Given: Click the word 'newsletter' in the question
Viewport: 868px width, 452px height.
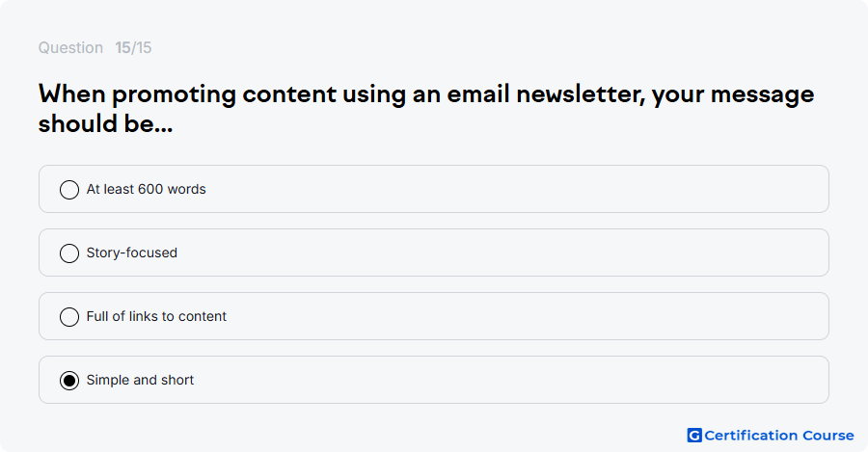Looking at the screenshot, I should click(x=582, y=94).
